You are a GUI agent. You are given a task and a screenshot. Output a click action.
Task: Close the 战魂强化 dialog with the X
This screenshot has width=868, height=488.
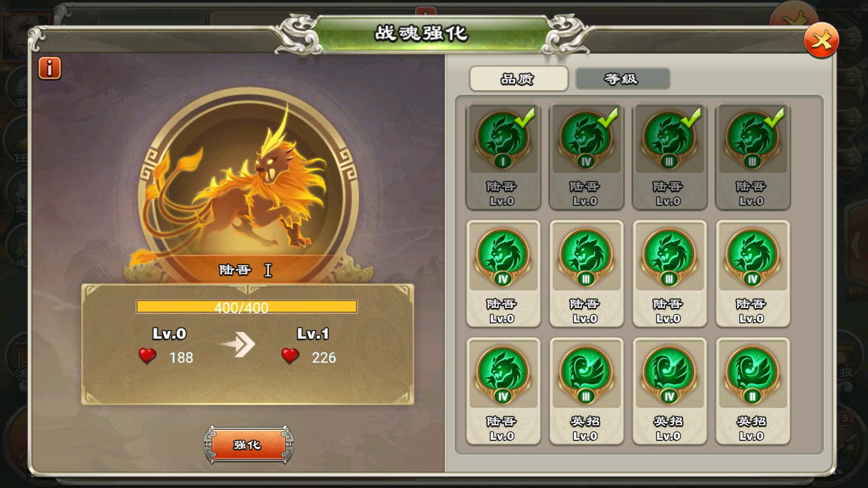coord(821,40)
